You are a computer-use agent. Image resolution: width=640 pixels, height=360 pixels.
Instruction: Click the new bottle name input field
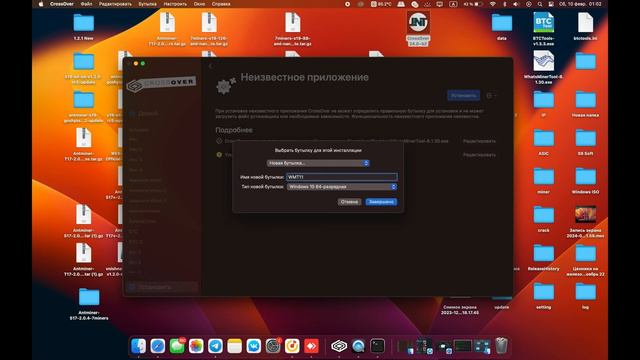[x=342, y=177]
